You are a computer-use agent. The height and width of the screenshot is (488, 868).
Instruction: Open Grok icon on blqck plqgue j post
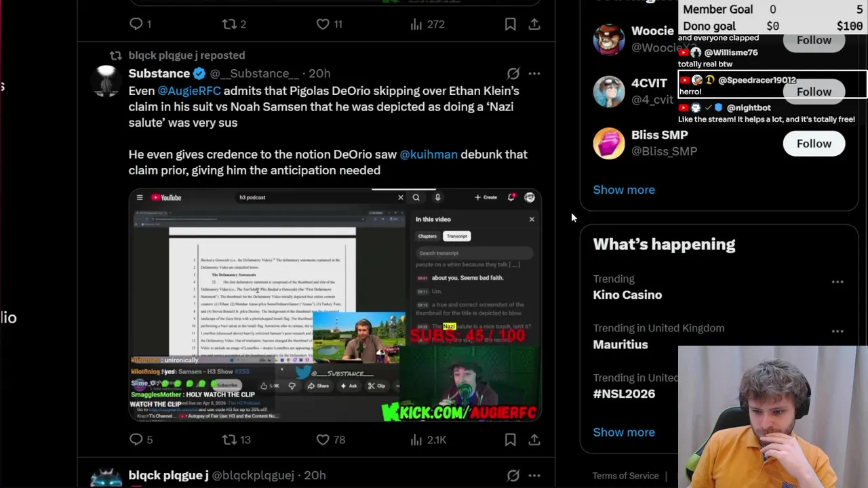(x=513, y=476)
